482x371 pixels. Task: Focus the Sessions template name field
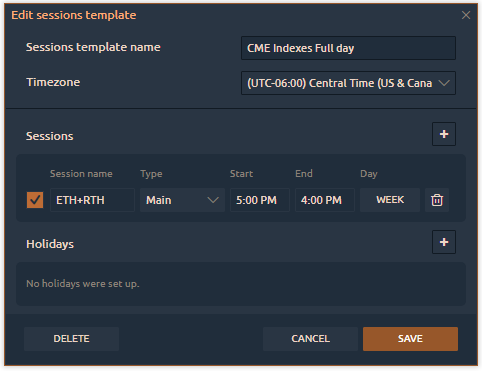click(348, 48)
